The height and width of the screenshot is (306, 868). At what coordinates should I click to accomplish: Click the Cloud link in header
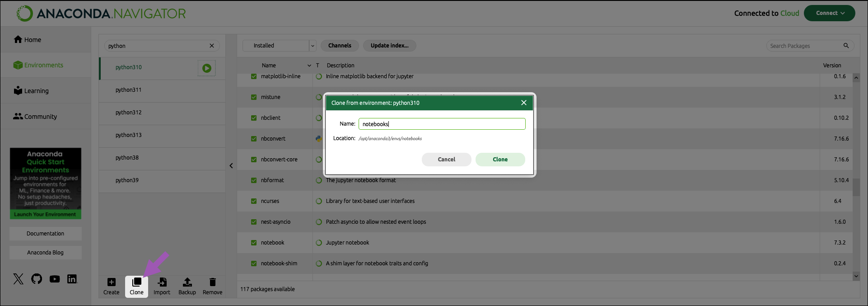pos(790,13)
